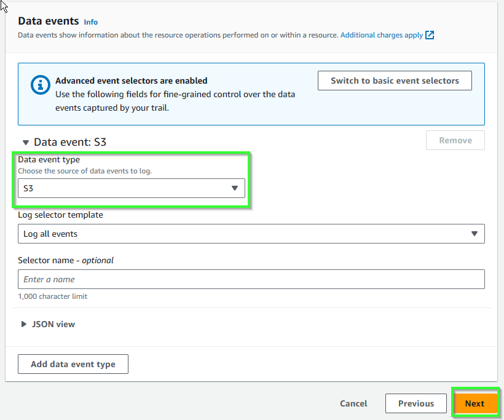Collapse the Data event: S3 section
Image resolution: width=504 pixels, height=420 pixels.
click(26, 142)
